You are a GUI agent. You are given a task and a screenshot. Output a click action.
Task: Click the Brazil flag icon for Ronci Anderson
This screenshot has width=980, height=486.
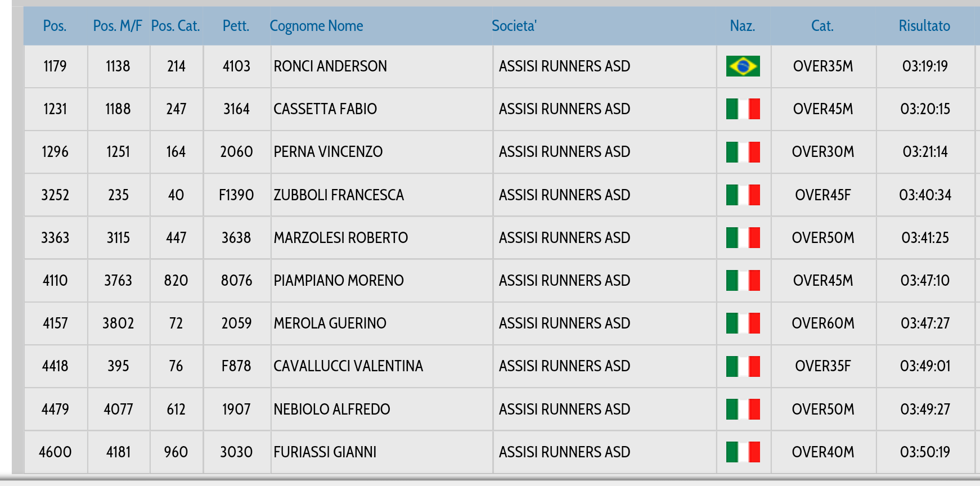click(x=743, y=66)
